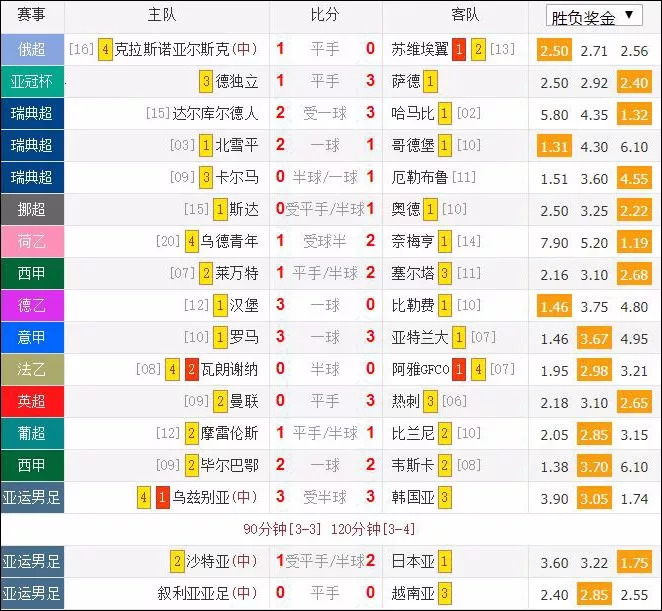Click the 客队 column header
Viewport: 662px width, 611px height.
point(465,15)
